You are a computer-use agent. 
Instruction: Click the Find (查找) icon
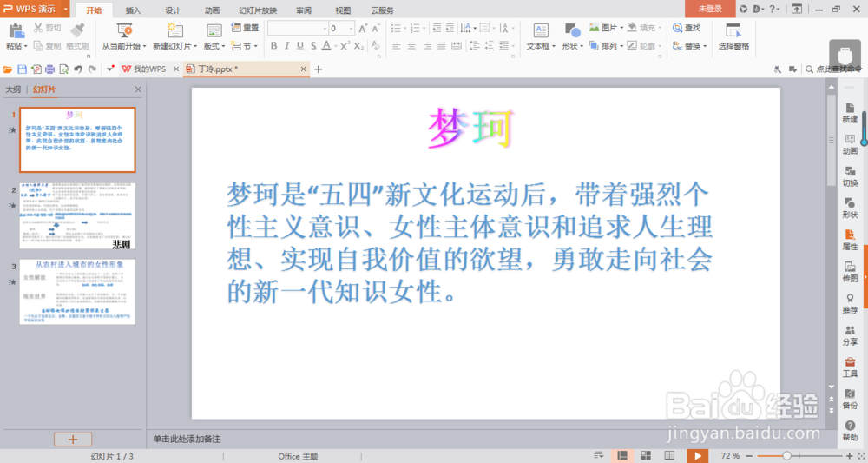pos(678,27)
